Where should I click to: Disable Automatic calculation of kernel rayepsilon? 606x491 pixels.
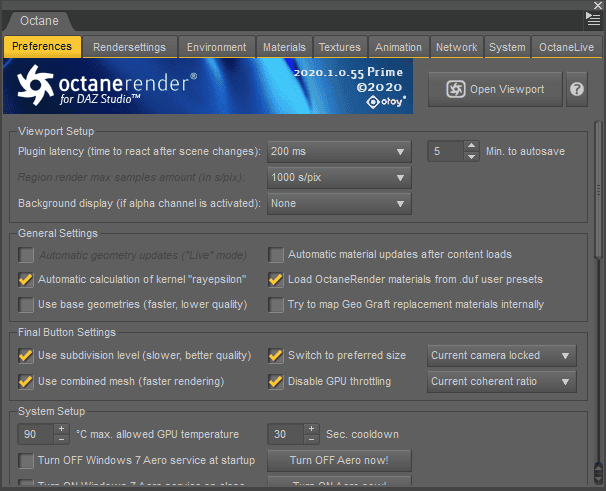(x=26, y=280)
